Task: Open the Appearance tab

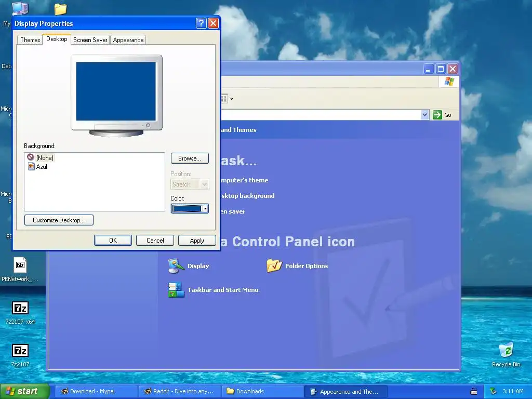Action: [x=128, y=40]
